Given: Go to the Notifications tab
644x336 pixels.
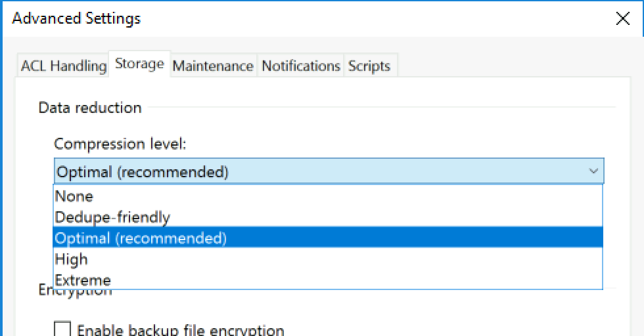Looking at the screenshot, I should point(301,66).
